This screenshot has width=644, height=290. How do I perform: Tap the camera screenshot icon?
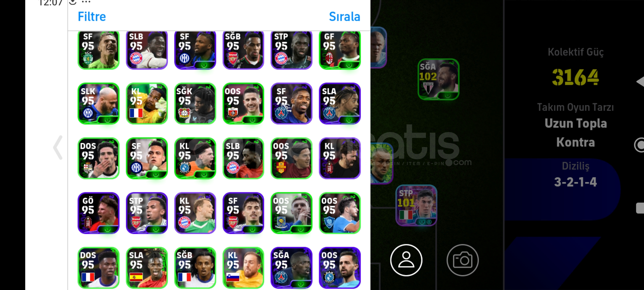[463, 260]
